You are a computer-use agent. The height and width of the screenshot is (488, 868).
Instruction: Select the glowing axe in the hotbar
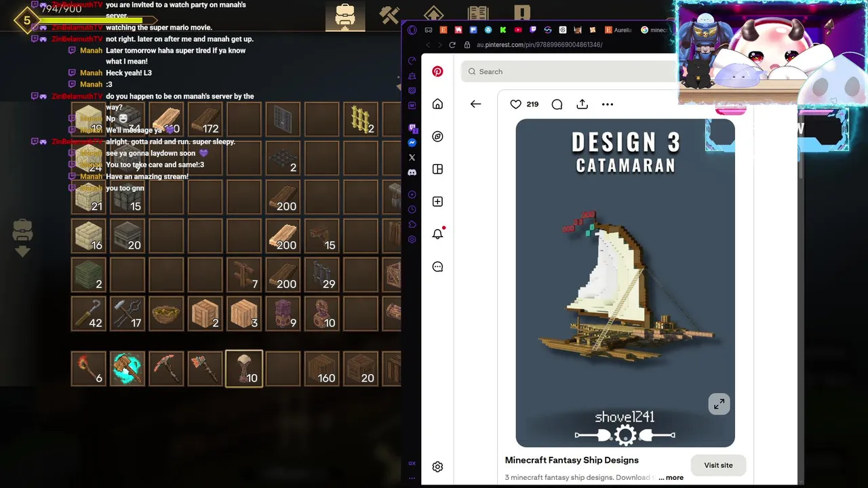click(127, 369)
